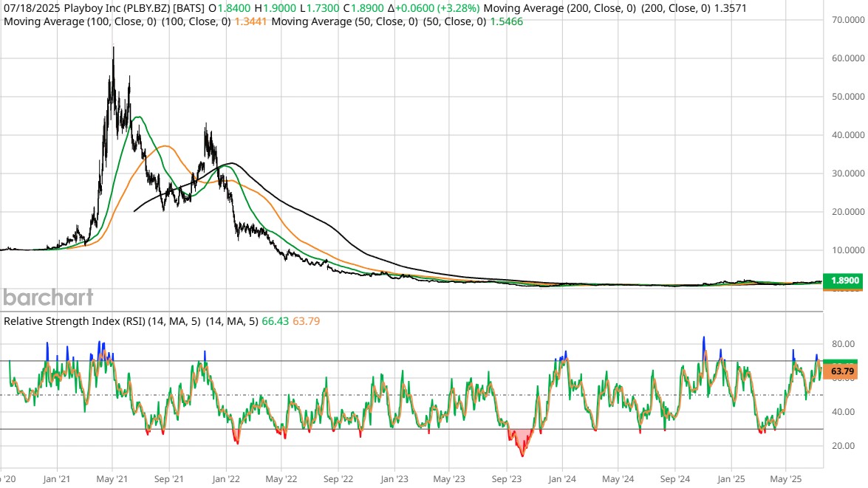Click the close price C1.8900 in header
The image size is (868, 488).
(363, 8)
